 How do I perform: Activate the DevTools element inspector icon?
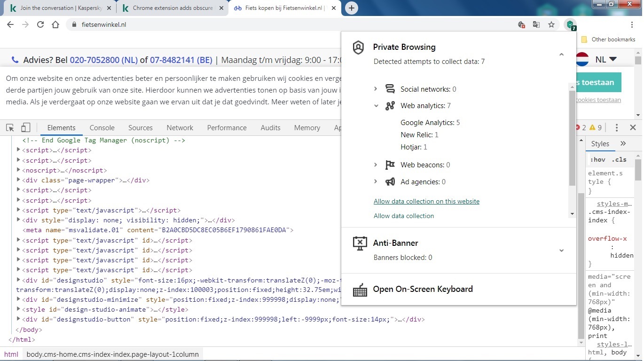pyautogui.click(x=10, y=128)
